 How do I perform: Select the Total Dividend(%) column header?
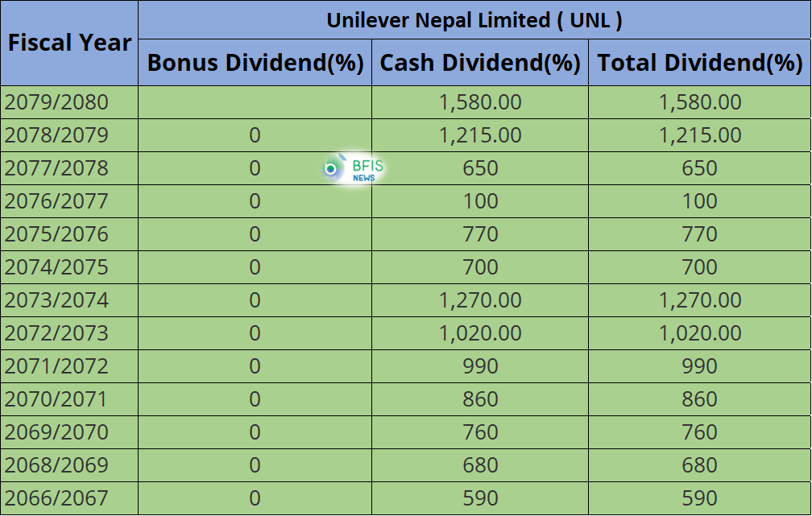(699, 63)
